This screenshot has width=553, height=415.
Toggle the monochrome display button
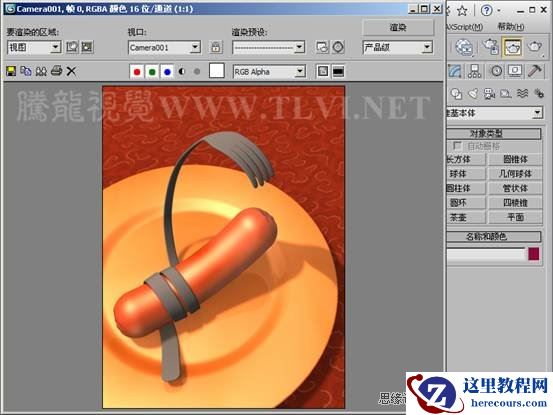197,72
